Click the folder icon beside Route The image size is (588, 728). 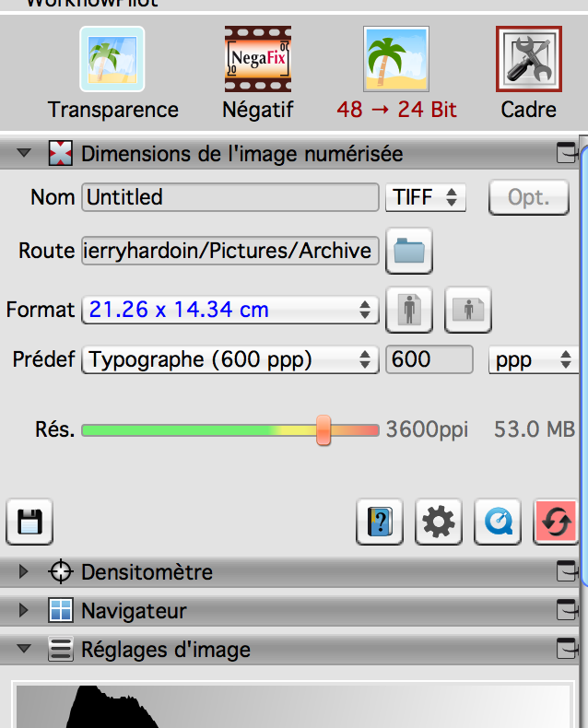[409, 251]
